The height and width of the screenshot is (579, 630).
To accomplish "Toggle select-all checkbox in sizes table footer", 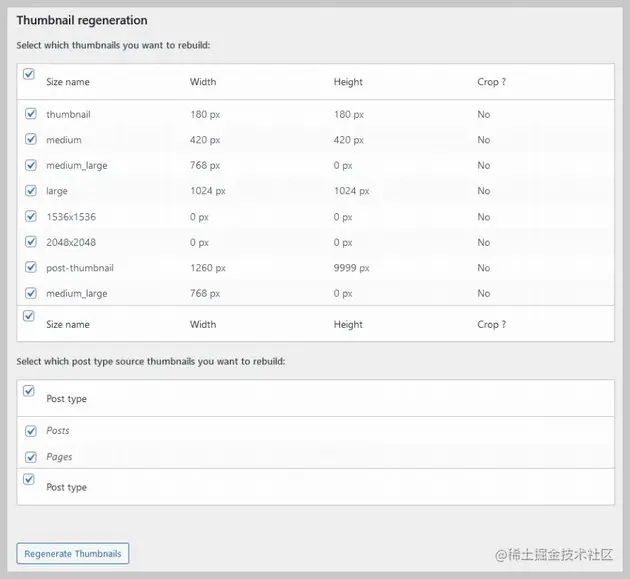I will pyautogui.click(x=29, y=316).
